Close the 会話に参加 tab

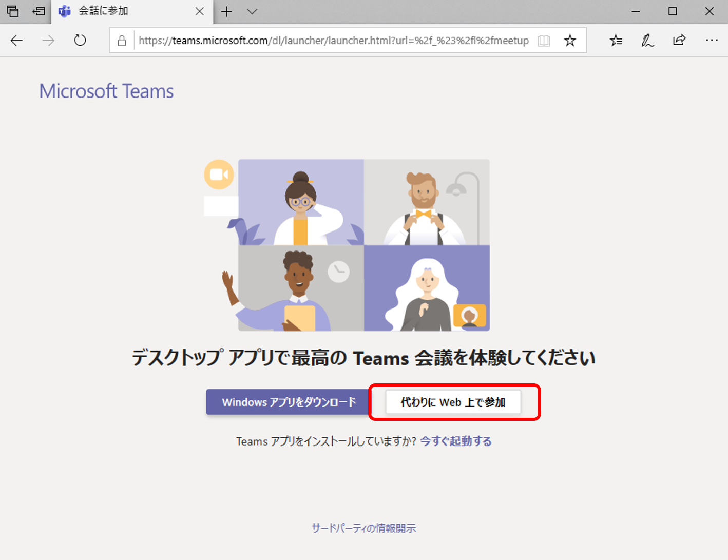point(200,11)
